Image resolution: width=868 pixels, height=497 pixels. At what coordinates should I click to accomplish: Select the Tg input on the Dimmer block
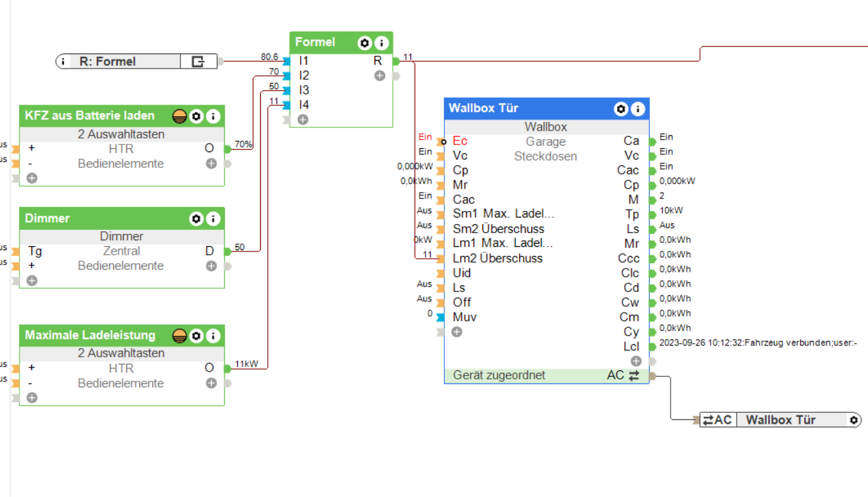pyautogui.click(x=35, y=251)
